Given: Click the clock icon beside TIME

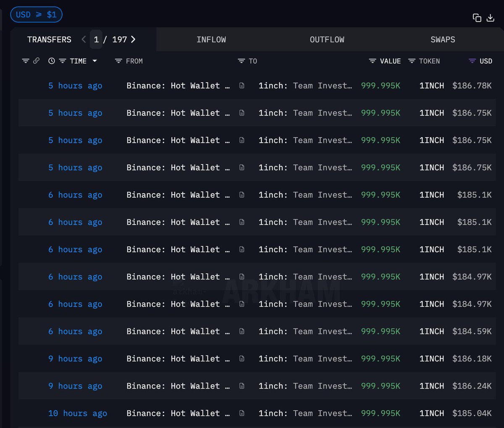Looking at the screenshot, I should [x=52, y=61].
